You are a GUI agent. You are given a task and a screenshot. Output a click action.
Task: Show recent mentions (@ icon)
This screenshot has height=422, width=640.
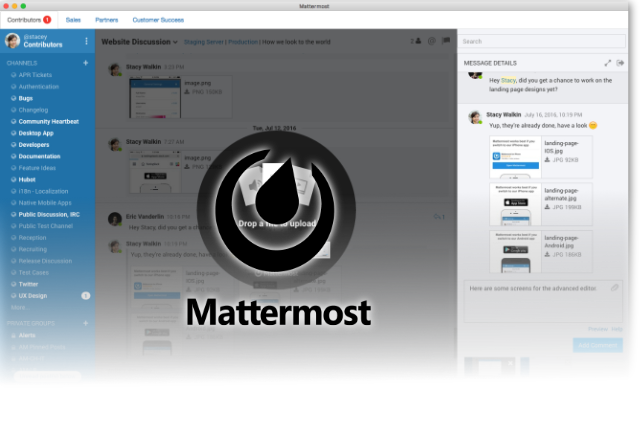431,41
